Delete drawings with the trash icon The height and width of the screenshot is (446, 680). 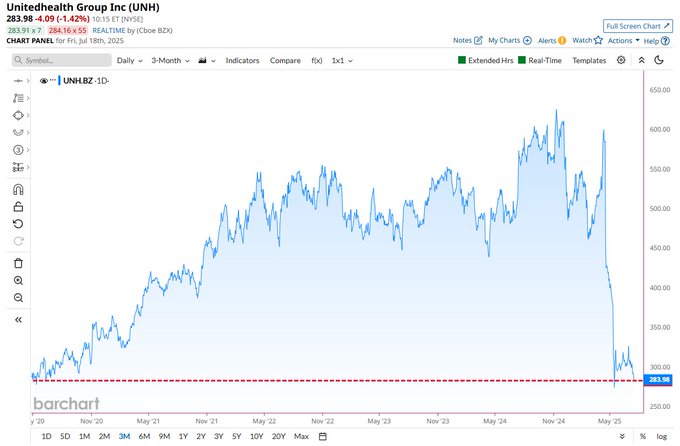point(18,263)
